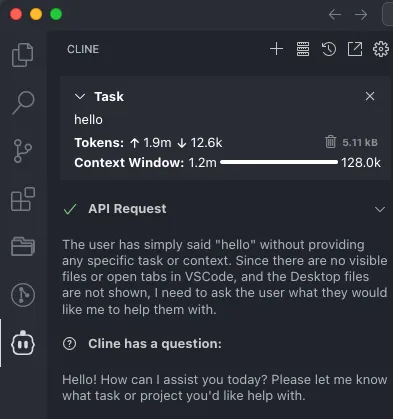
Task: Pop out Cline into editor tab
Action: (355, 49)
